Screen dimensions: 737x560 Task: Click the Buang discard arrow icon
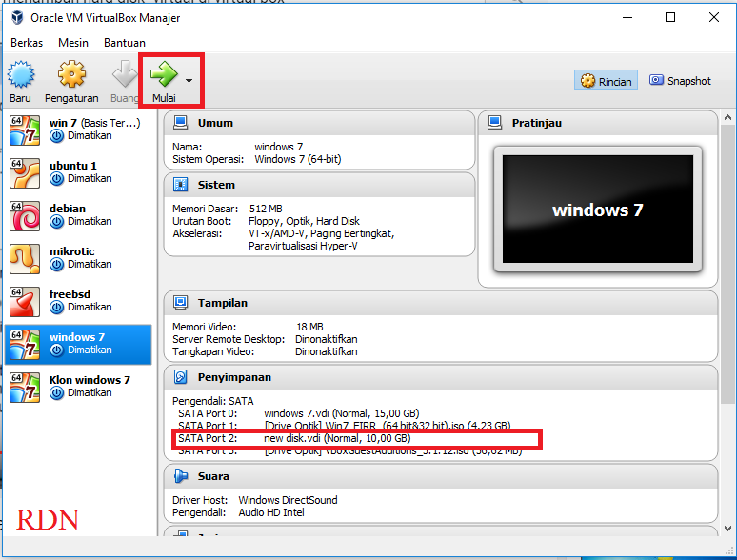pyautogui.click(x=125, y=74)
